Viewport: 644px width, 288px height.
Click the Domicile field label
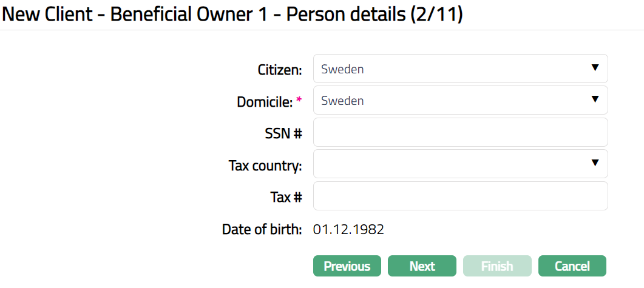[265, 102]
